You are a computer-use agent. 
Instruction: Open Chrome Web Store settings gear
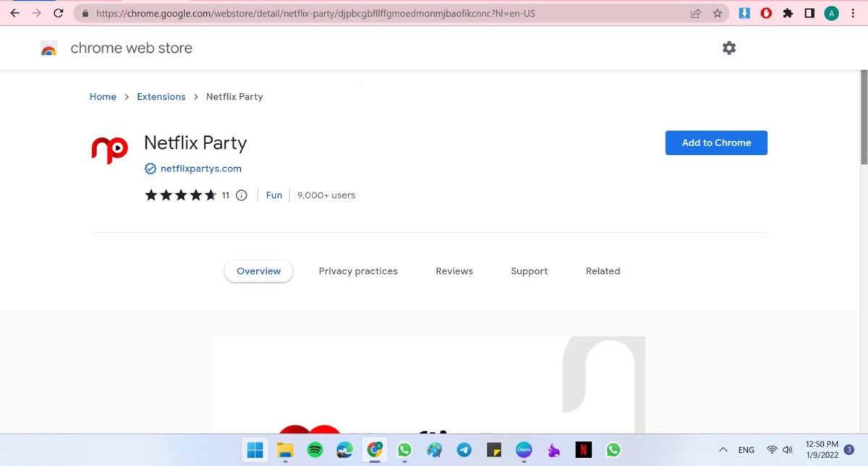pos(729,48)
